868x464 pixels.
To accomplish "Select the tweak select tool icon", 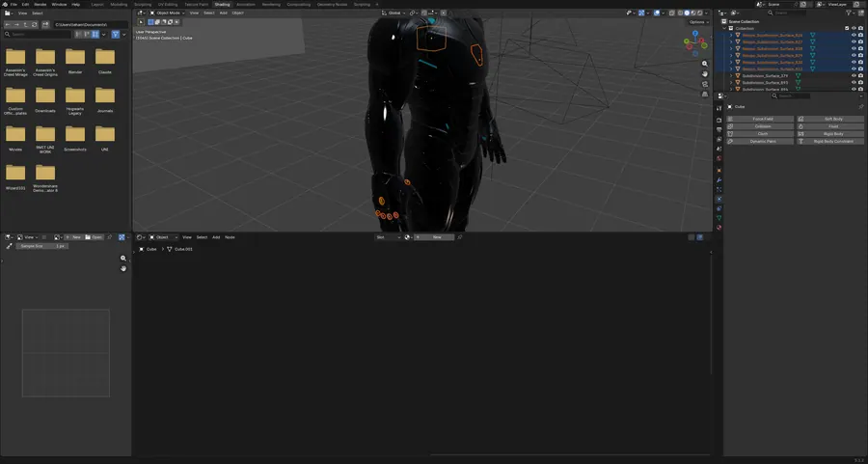I will pos(141,22).
